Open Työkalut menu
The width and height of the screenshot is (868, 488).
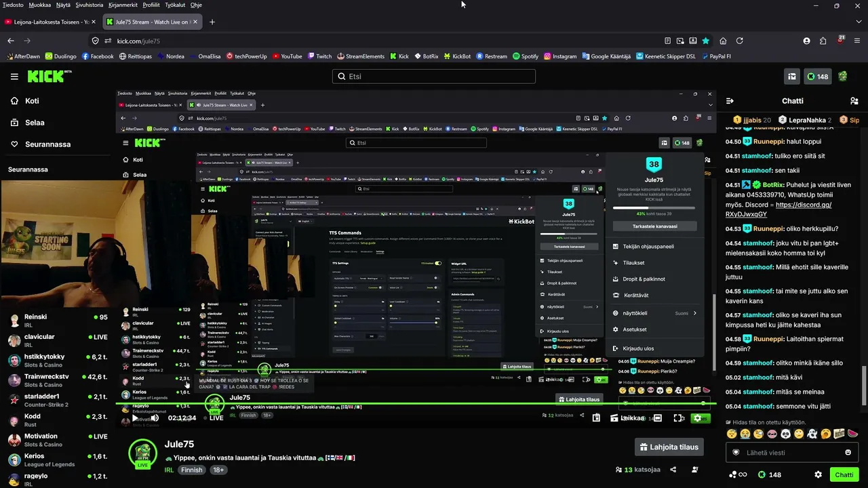[x=174, y=5]
